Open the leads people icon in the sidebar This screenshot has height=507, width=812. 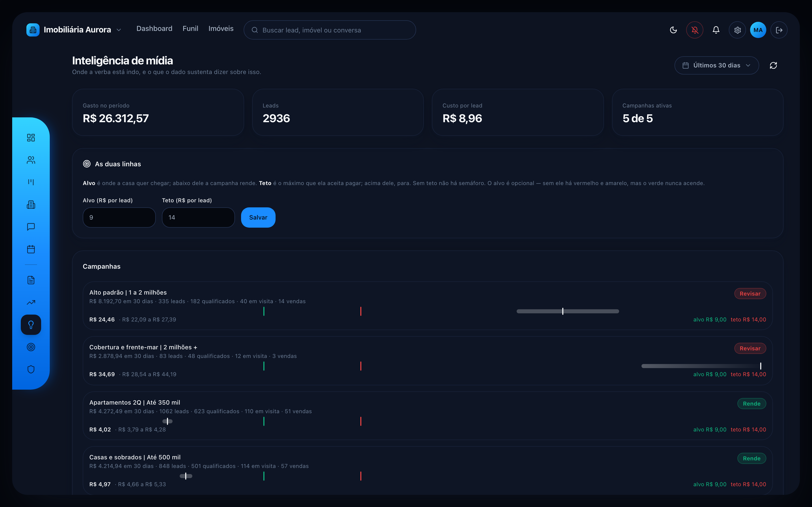(x=31, y=160)
